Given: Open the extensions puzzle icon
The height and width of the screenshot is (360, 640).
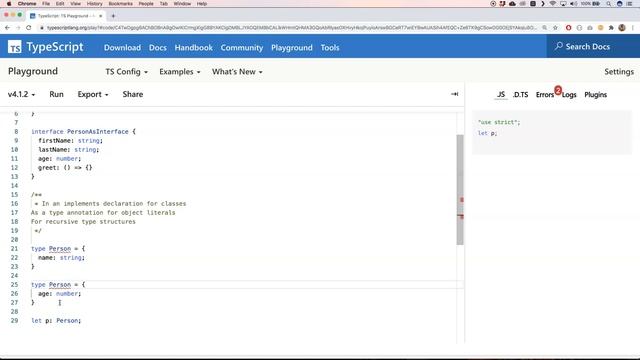Looking at the screenshot, I should coord(611,28).
